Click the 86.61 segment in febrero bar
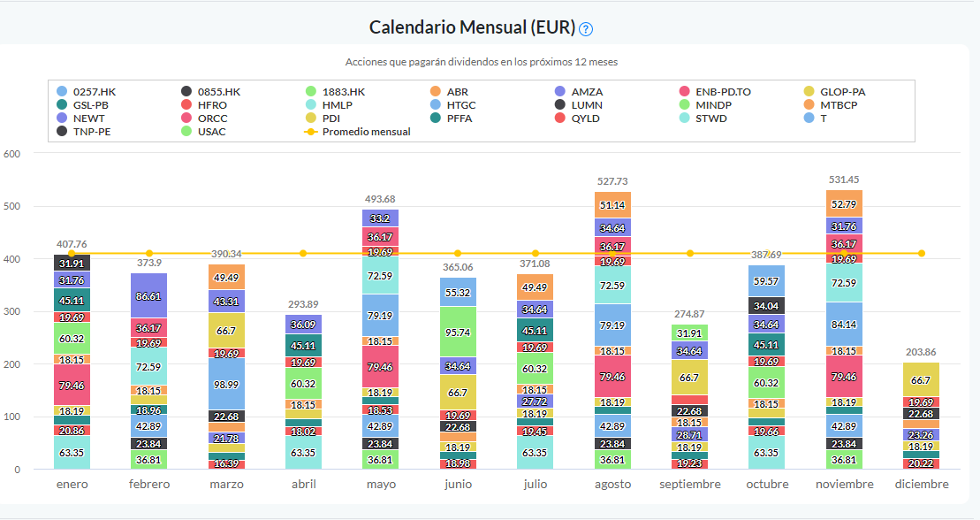Image resolution: width=980 pixels, height=520 pixels. (149, 296)
